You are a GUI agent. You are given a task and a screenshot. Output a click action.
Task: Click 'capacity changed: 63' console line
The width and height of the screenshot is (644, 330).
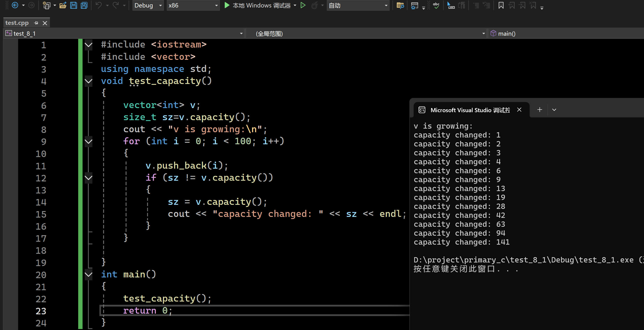pyautogui.click(x=459, y=224)
